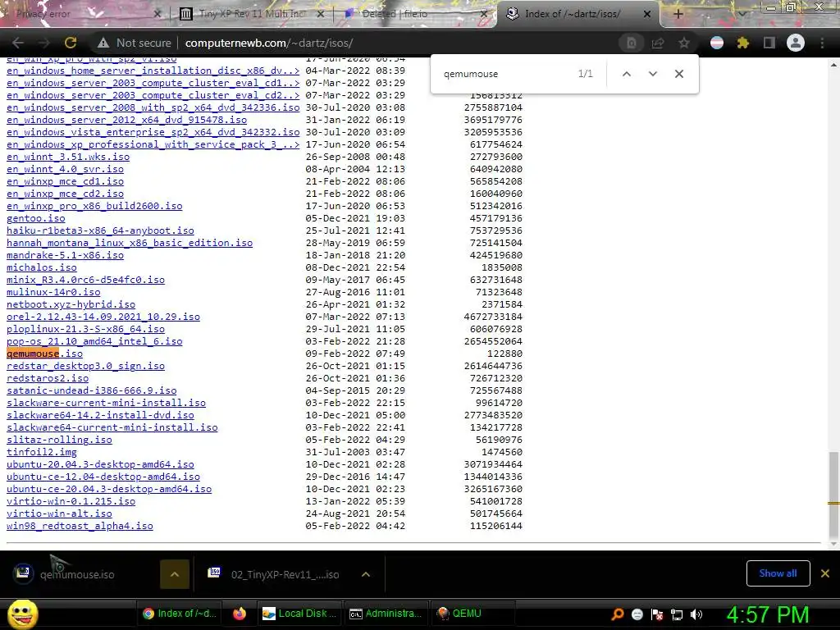Open new tab with plus button
The height and width of the screenshot is (630, 840).
coord(678,14)
